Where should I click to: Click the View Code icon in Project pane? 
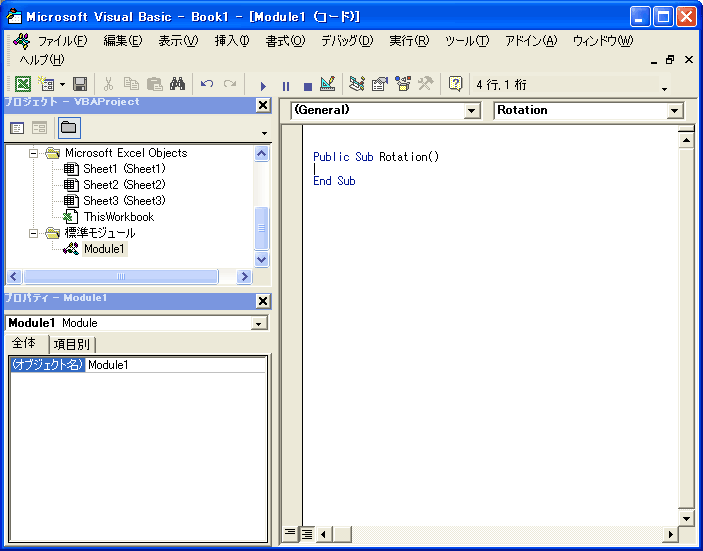pyautogui.click(x=17, y=128)
